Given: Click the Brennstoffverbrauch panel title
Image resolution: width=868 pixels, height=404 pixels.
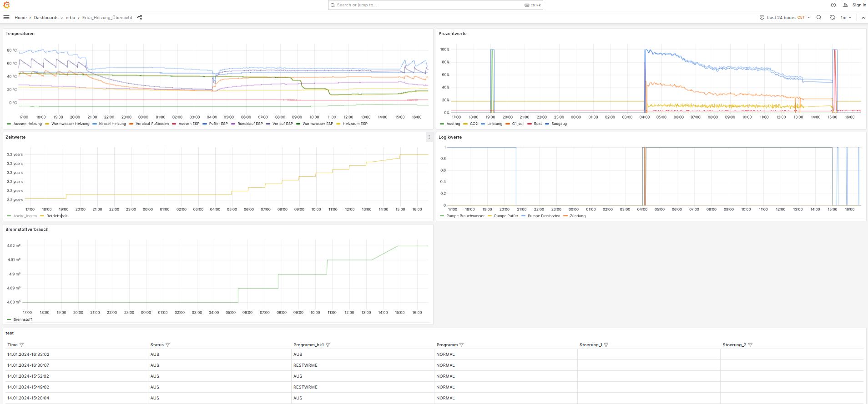Looking at the screenshot, I should coord(27,229).
